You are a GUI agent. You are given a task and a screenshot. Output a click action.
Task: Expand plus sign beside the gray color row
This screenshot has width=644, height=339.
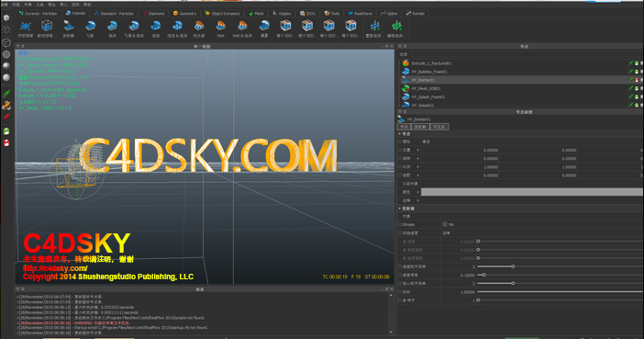(x=417, y=192)
